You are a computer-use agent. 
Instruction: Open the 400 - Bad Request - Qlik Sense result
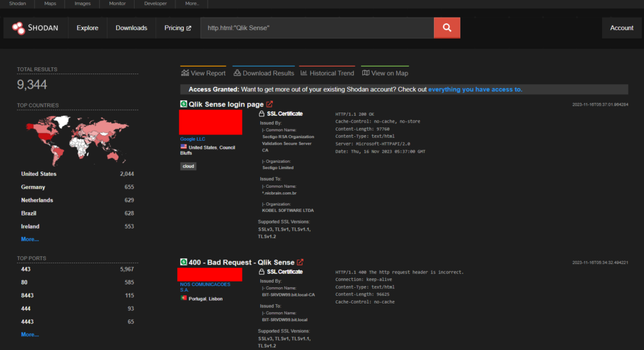(x=241, y=262)
